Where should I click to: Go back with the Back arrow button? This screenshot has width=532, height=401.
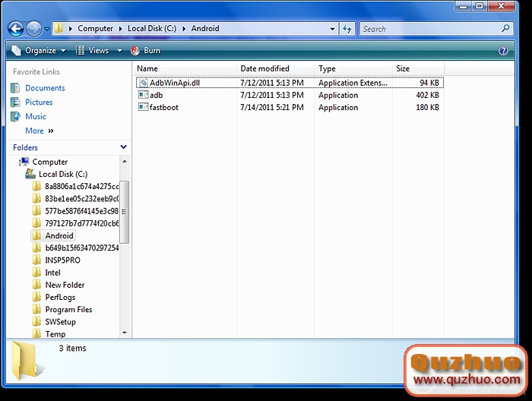16,29
